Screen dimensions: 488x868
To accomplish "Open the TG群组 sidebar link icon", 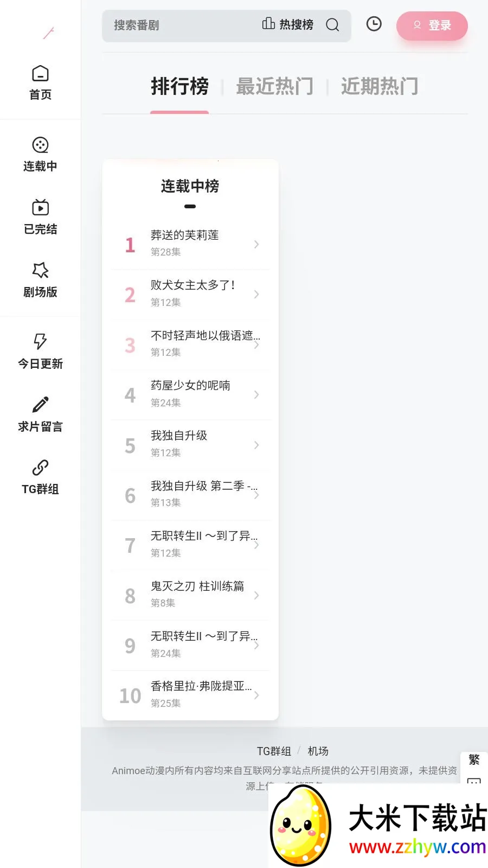I will (40, 468).
